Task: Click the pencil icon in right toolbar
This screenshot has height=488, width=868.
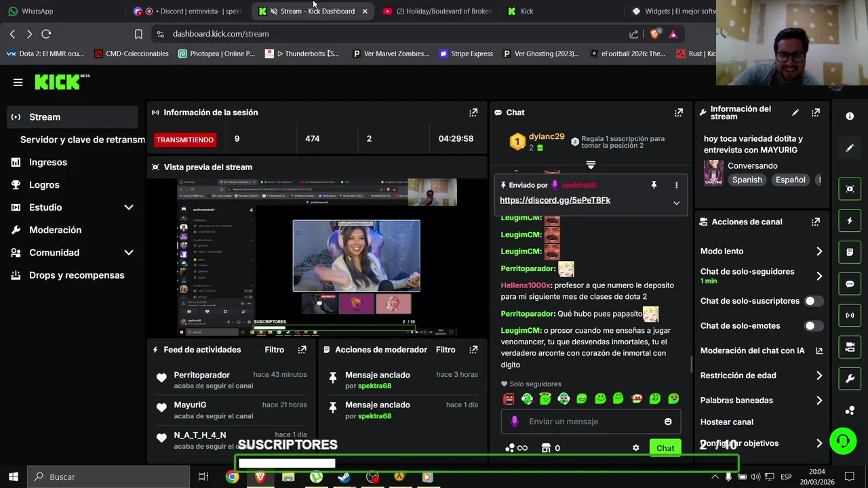Action: coord(850,148)
